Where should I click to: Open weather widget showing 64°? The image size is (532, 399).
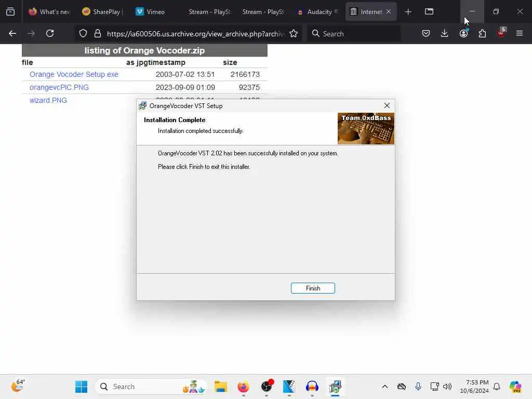click(18, 386)
